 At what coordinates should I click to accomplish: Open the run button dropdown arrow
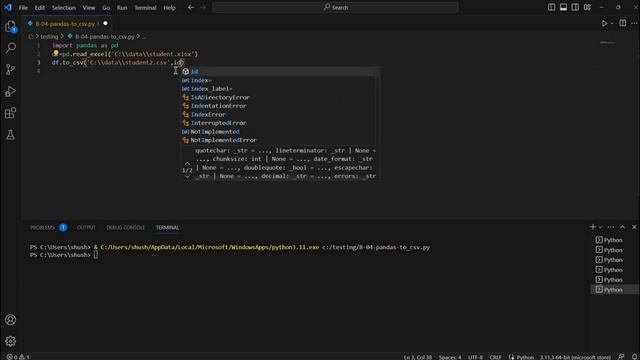[612, 24]
